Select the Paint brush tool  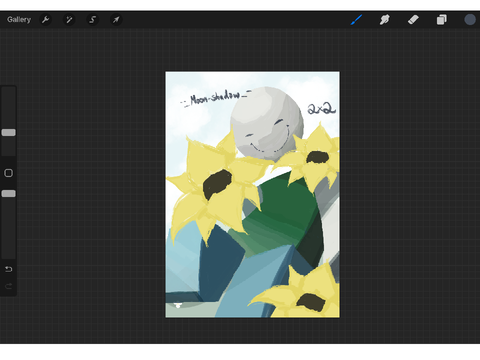click(356, 20)
